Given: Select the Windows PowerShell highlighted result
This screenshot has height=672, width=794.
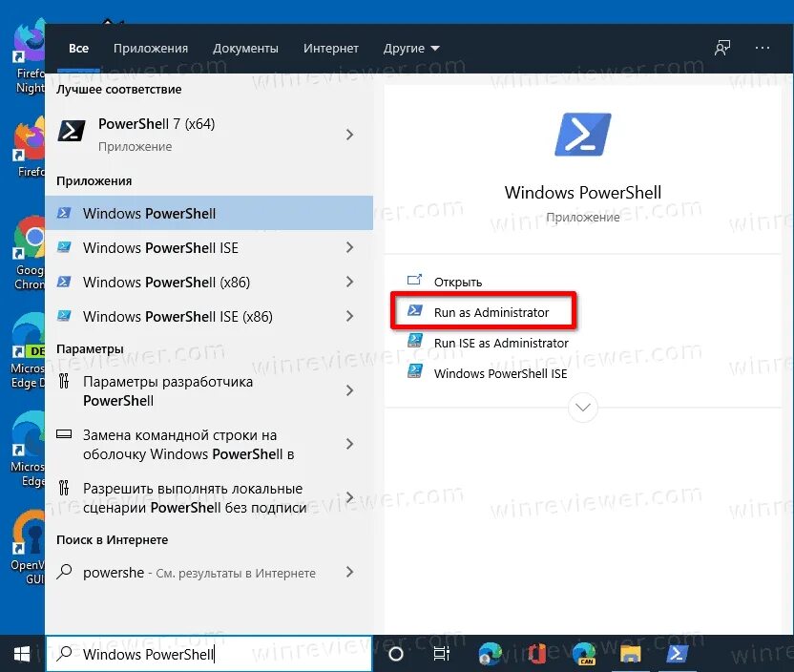Looking at the screenshot, I should pyautogui.click(x=209, y=213).
